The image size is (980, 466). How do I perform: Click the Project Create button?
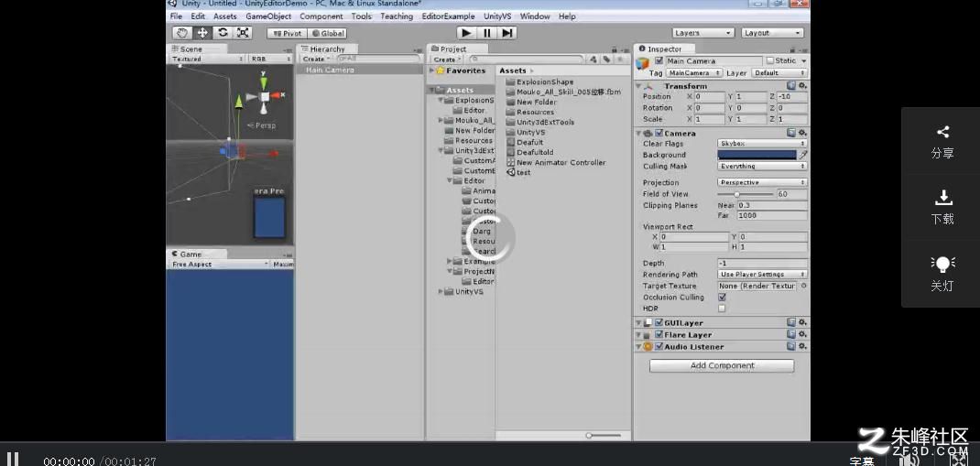pos(446,60)
